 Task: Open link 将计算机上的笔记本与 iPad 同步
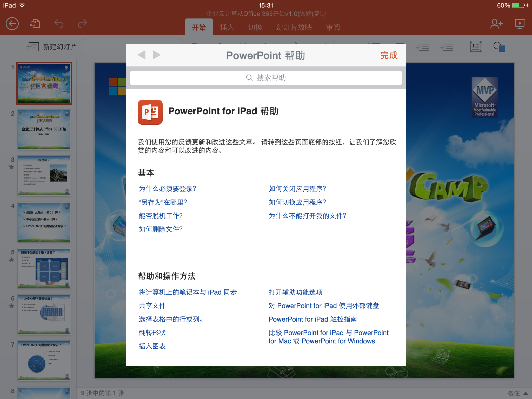[188, 292]
